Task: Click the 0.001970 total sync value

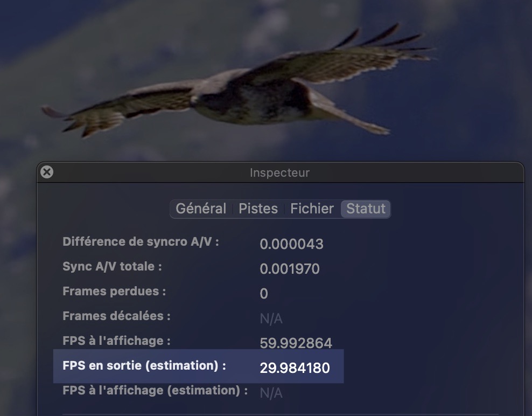Action: [289, 268]
